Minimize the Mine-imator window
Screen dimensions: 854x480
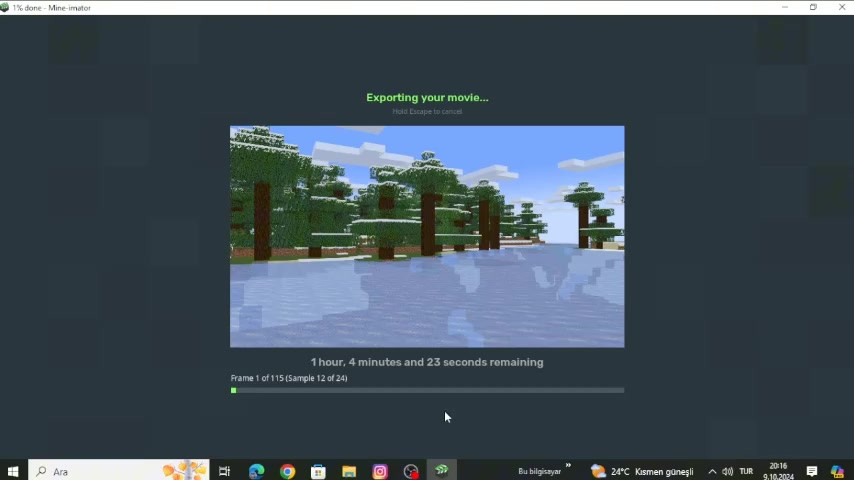coord(785,7)
